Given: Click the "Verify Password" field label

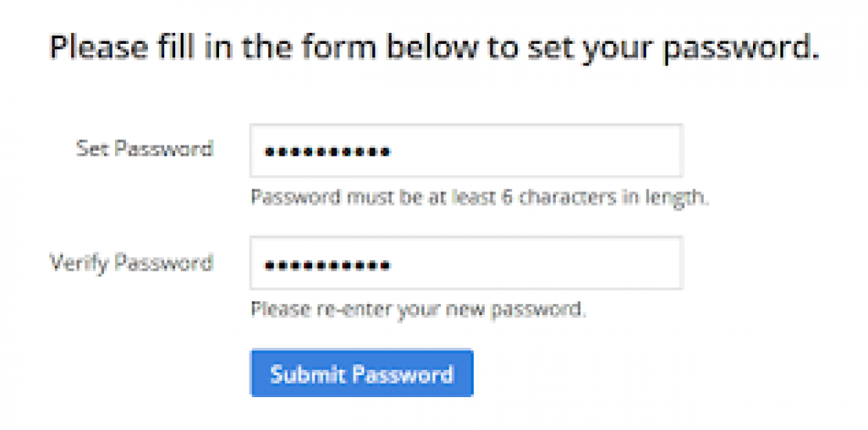Looking at the screenshot, I should pyautogui.click(x=131, y=261).
